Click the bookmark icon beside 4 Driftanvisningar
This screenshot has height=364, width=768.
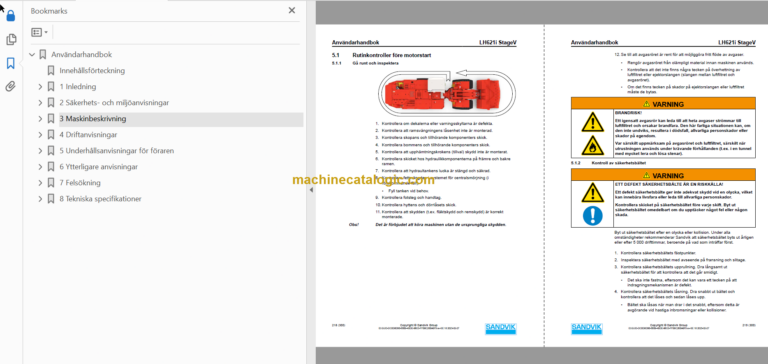coord(51,135)
